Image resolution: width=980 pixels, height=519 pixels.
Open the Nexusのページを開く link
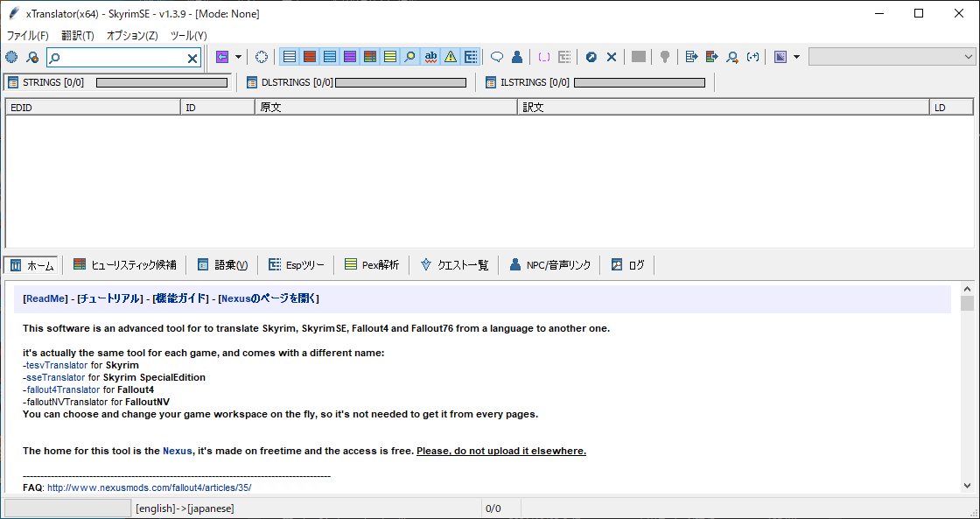click(x=269, y=299)
